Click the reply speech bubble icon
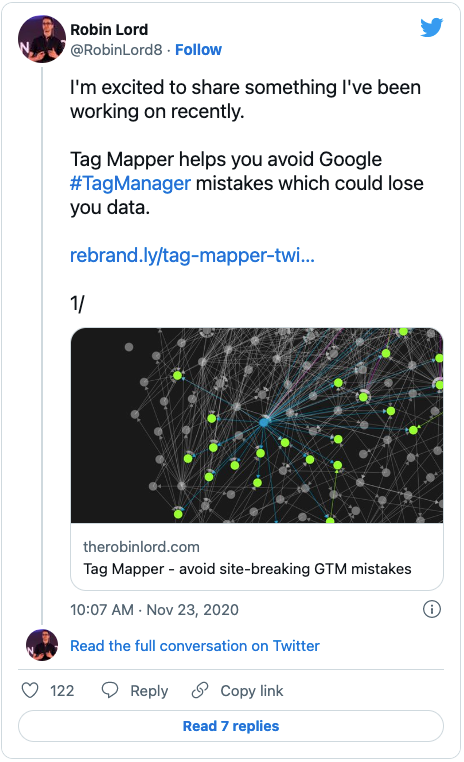464x762 pixels. [x=110, y=690]
